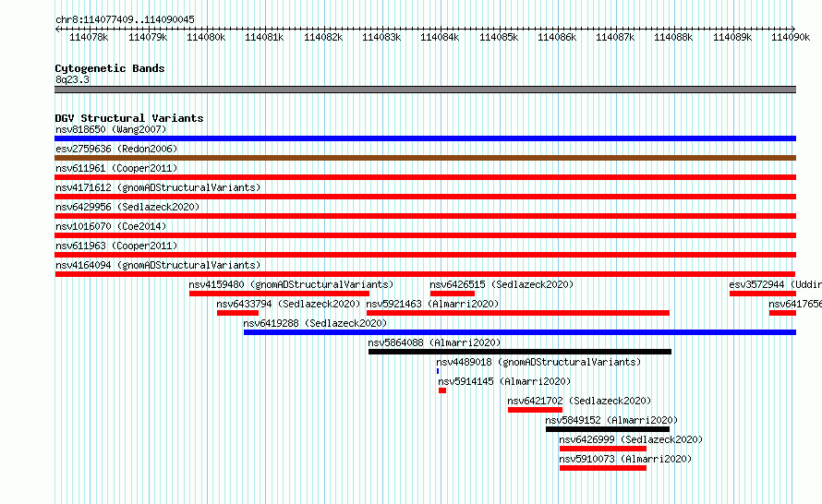Viewport: 822px width, 504px height.
Task: Click the 114086k ruler tick label
Action: click(557, 37)
